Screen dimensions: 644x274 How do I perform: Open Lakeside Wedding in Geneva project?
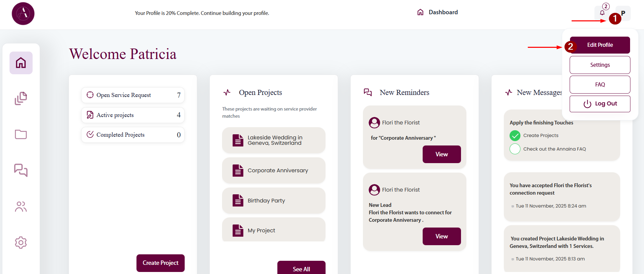tap(274, 140)
